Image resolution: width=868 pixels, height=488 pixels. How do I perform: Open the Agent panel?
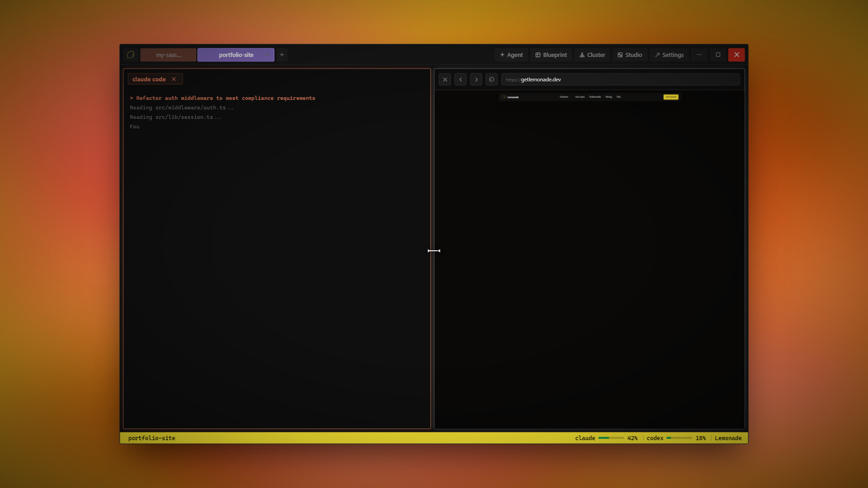(x=511, y=55)
